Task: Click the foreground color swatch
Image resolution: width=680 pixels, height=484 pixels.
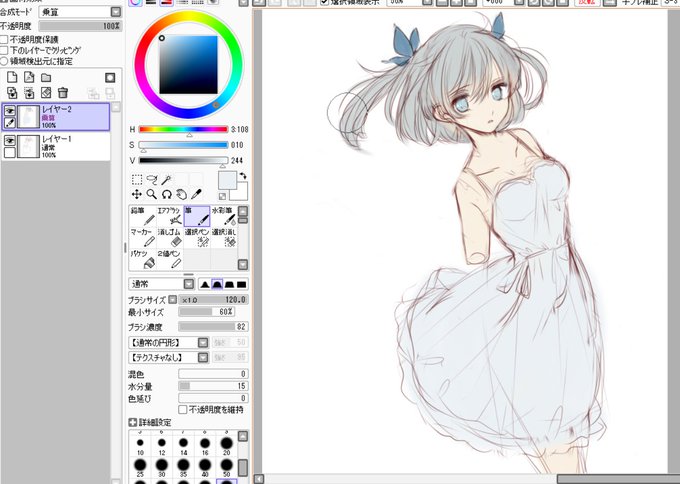Action: [x=227, y=180]
